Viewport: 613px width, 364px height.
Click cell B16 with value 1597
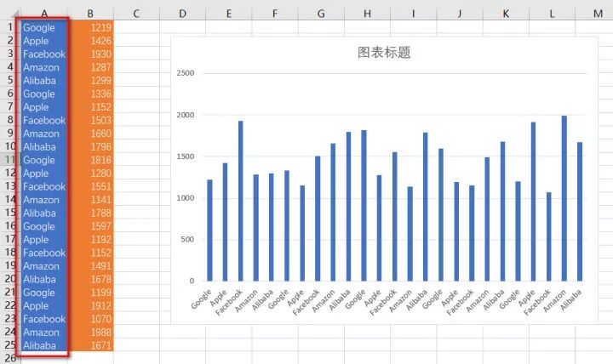tap(90, 226)
